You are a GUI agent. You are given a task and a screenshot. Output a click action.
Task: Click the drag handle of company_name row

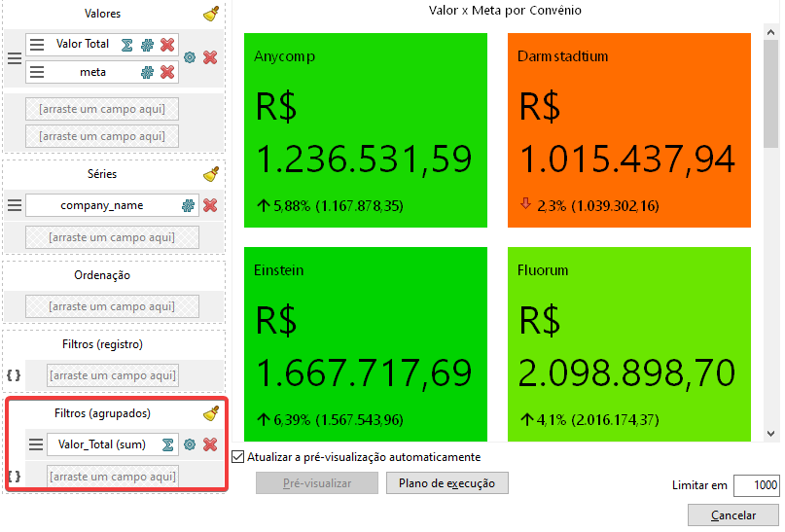click(x=15, y=205)
